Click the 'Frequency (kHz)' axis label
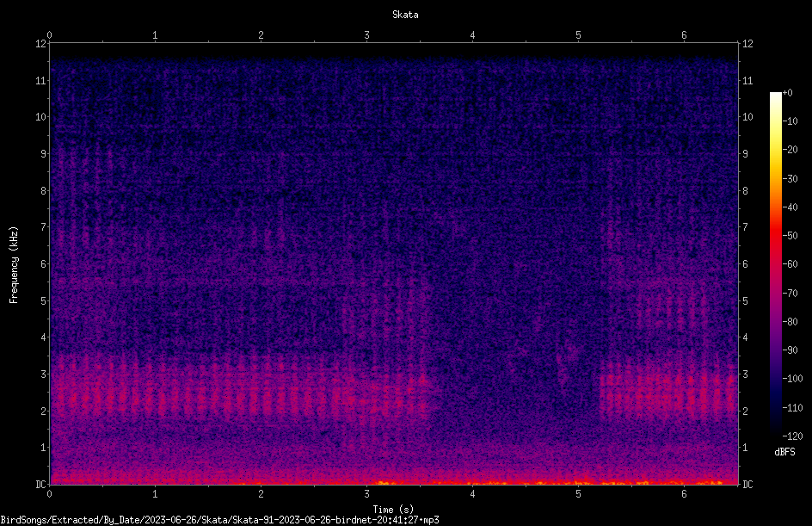Screen dimensions: 812x526 14,264
